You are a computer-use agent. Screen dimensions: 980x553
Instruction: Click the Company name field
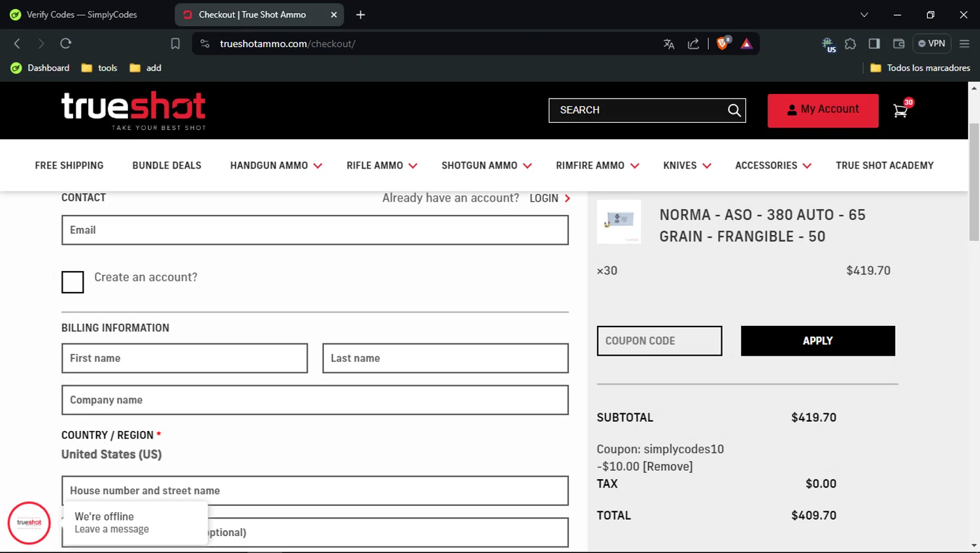(315, 400)
